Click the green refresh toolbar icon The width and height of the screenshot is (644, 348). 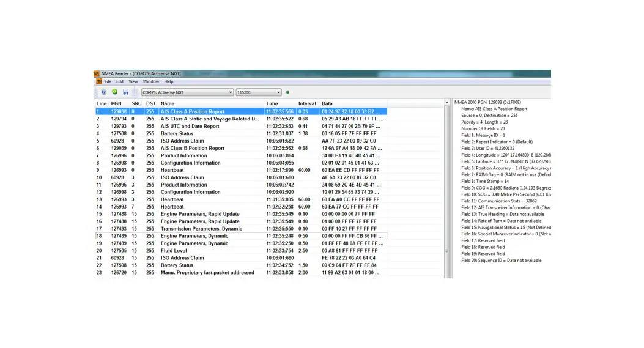[114, 92]
